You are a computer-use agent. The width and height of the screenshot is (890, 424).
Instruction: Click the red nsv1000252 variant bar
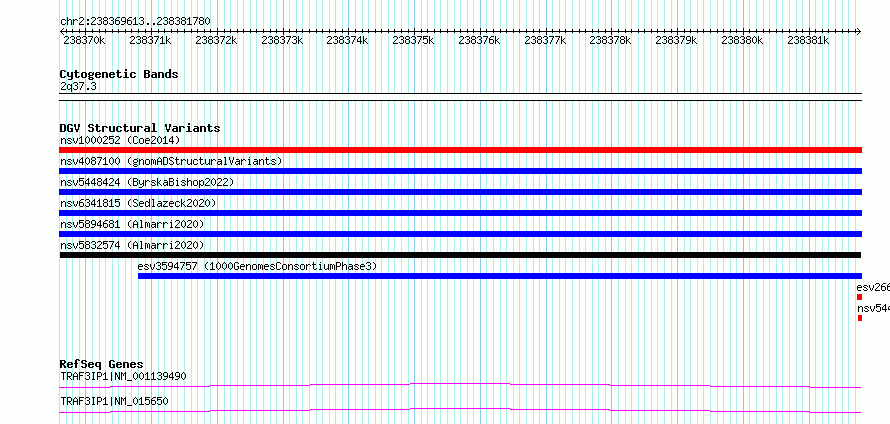point(460,150)
